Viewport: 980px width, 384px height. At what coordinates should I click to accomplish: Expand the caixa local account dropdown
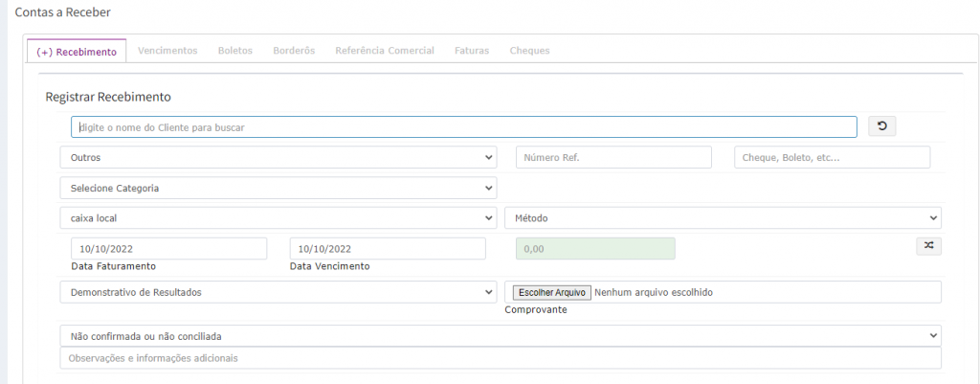(278, 218)
